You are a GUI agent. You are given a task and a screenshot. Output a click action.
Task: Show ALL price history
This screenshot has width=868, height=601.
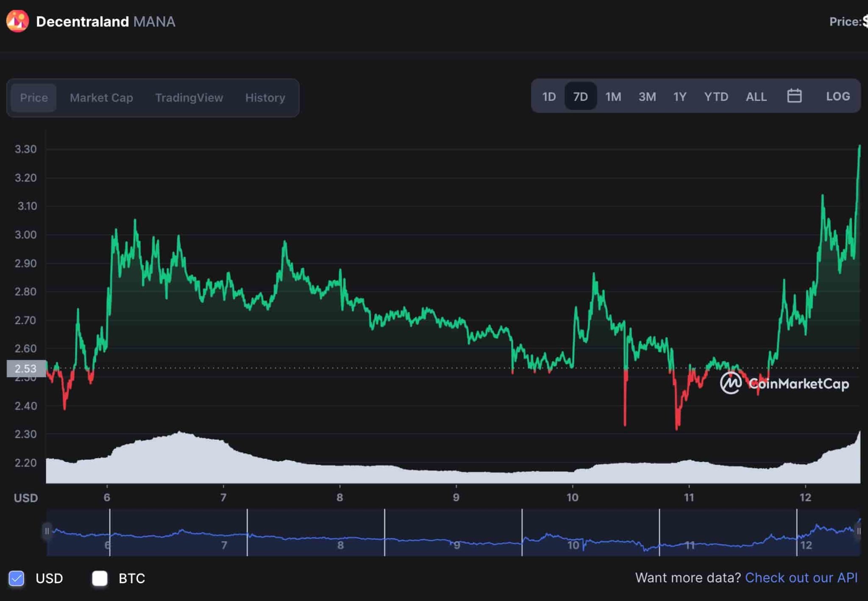tap(756, 97)
